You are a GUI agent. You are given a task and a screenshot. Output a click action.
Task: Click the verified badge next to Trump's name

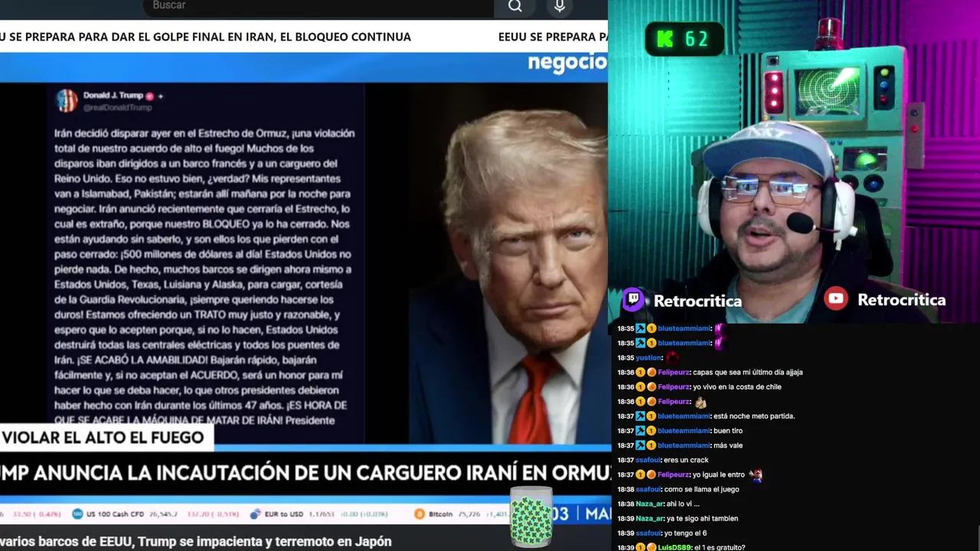click(x=150, y=96)
